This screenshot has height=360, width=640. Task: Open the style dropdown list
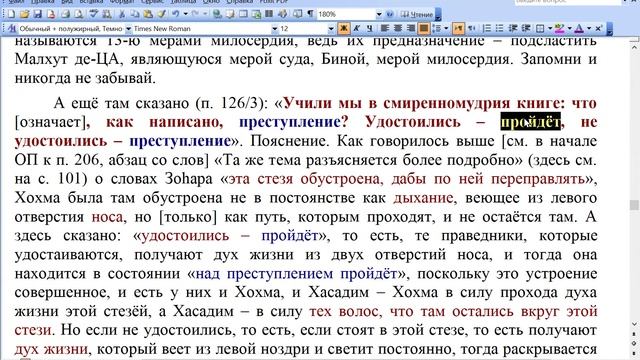tap(128, 29)
